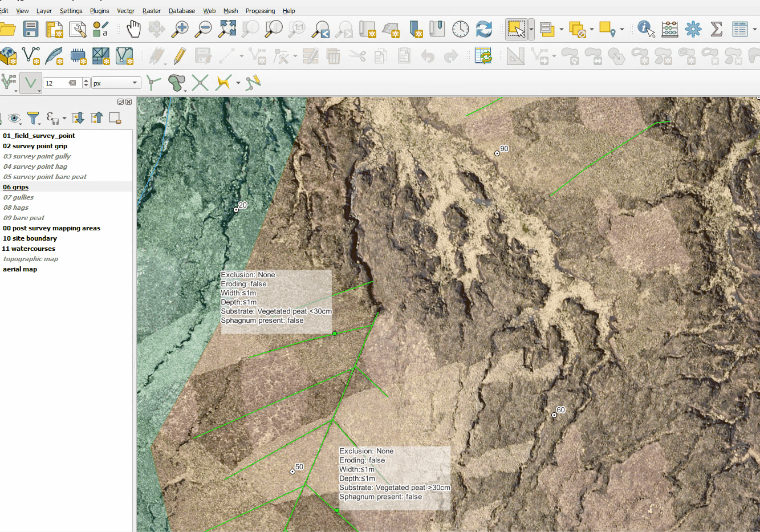This screenshot has width=760, height=532.
Task: Select the Pan Map hand tool
Action: click(133, 29)
